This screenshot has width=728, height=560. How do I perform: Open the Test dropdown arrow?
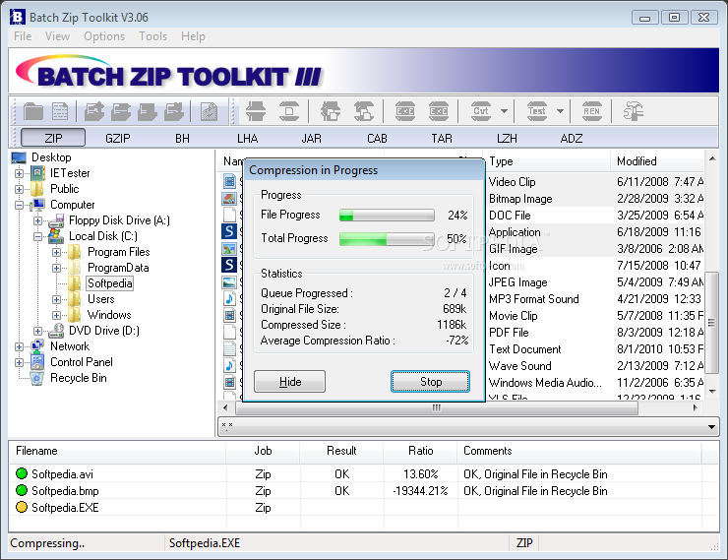[561, 111]
